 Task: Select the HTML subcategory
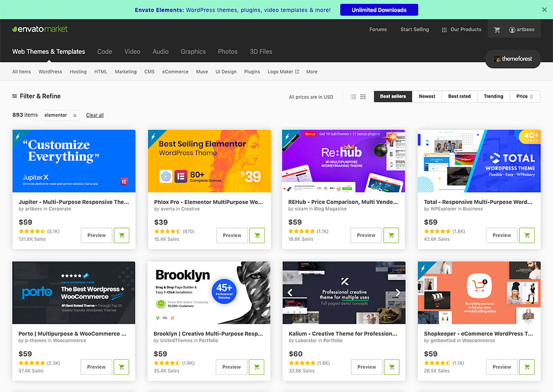(x=101, y=71)
